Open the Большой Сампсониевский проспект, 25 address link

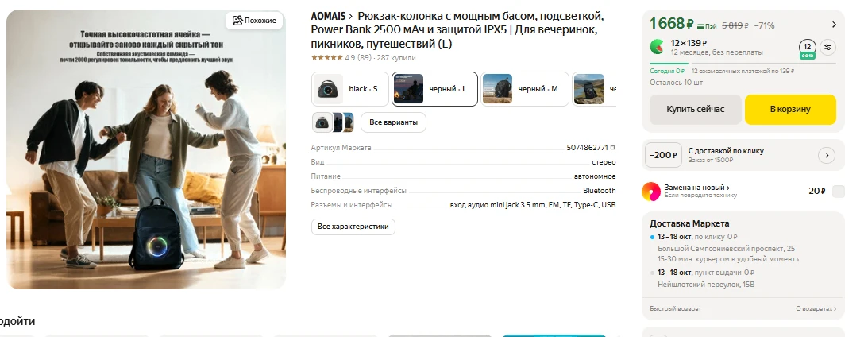727,248
